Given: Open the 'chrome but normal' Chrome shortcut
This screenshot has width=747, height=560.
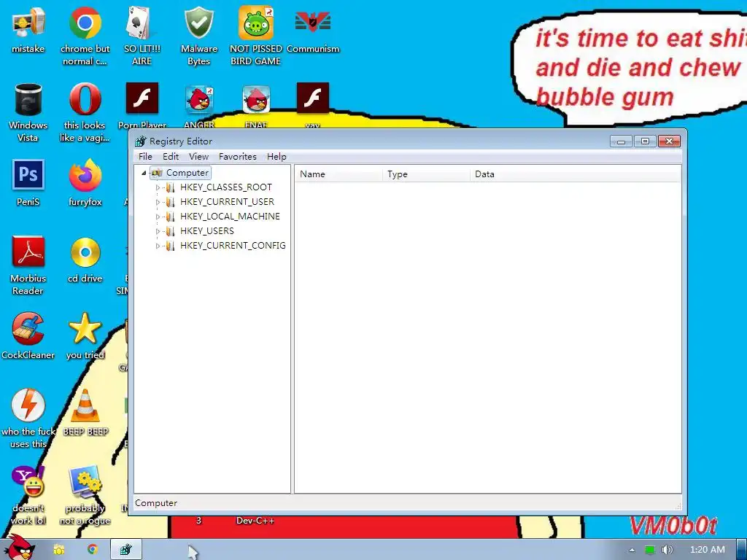Looking at the screenshot, I should [x=85, y=36].
